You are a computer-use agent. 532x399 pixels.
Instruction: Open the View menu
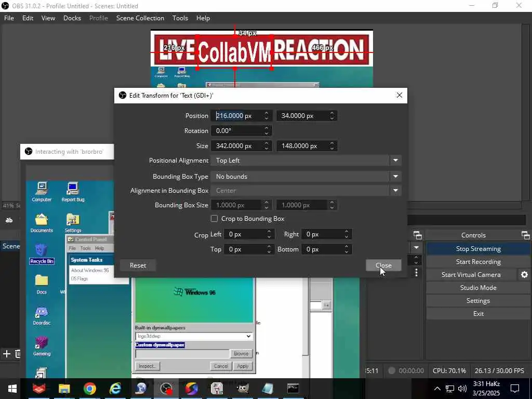point(48,18)
